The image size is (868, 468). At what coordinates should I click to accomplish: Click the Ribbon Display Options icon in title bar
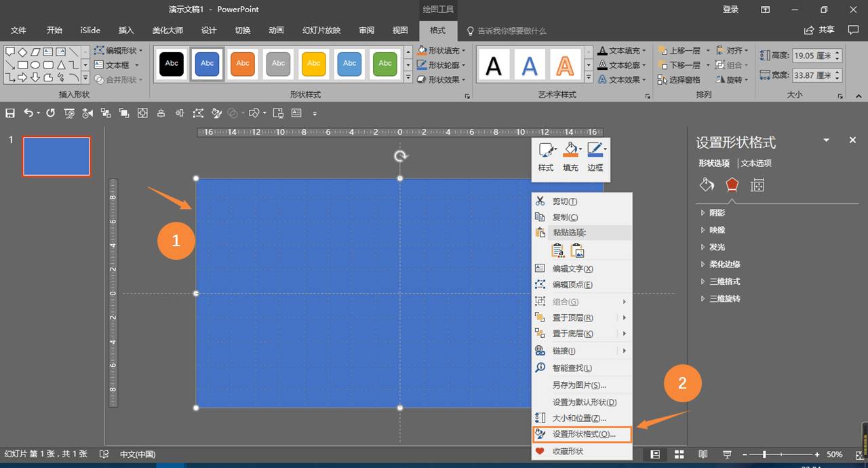[765, 9]
